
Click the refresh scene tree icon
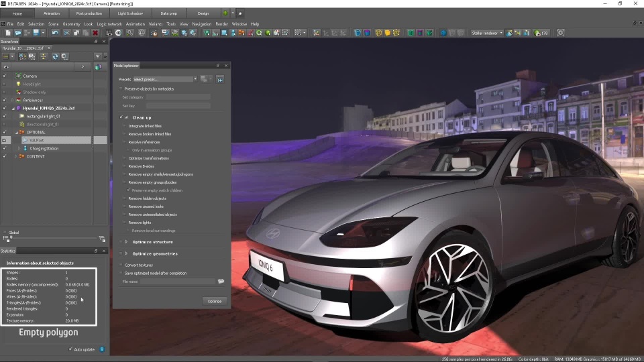pyautogui.click(x=55, y=56)
